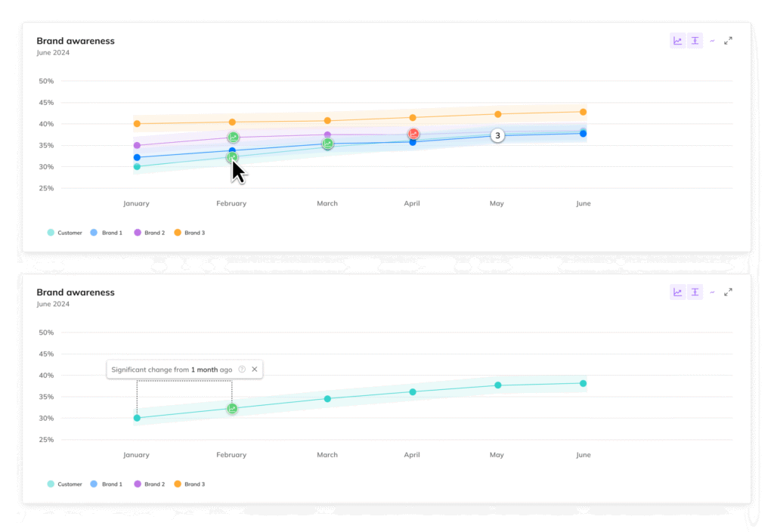Expand bottom Brand awareness chart to fullscreen

728,292
